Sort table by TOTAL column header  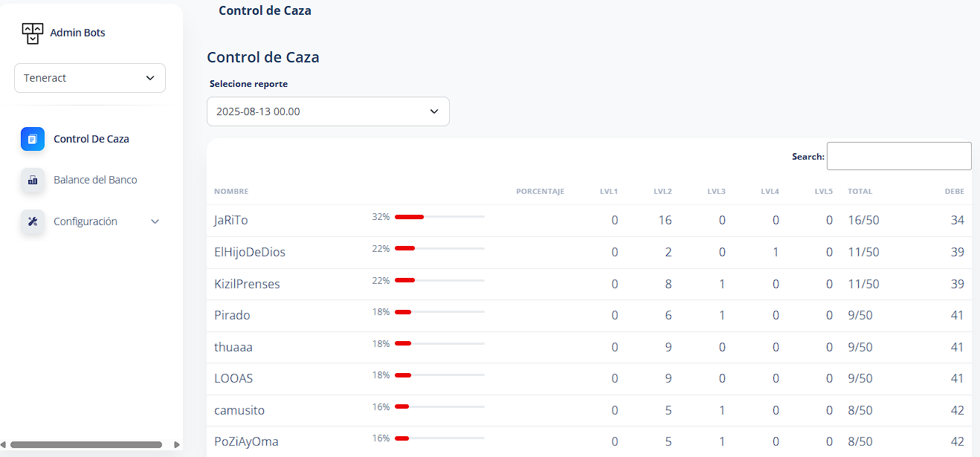(860, 192)
